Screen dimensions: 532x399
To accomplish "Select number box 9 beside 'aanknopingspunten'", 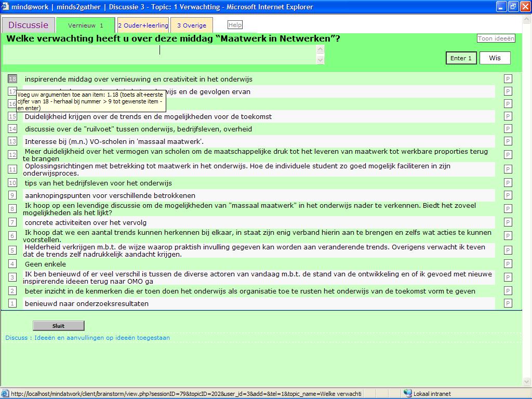I will pos(12,195).
